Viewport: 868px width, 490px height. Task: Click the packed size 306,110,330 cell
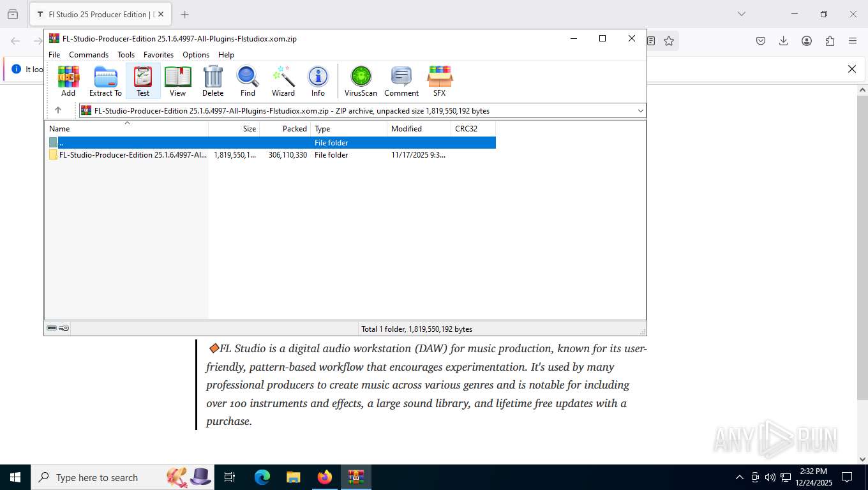(x=288, y=155)
